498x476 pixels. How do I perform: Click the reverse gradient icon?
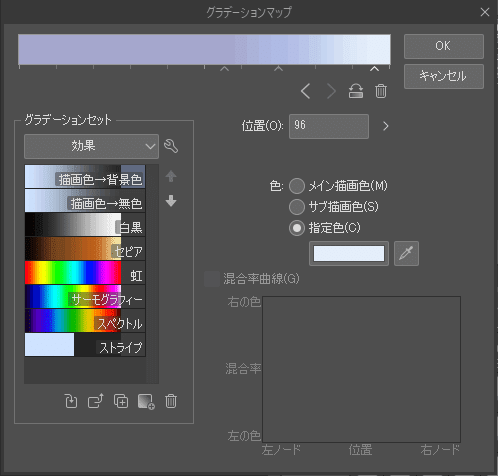(x=356, y=91)
